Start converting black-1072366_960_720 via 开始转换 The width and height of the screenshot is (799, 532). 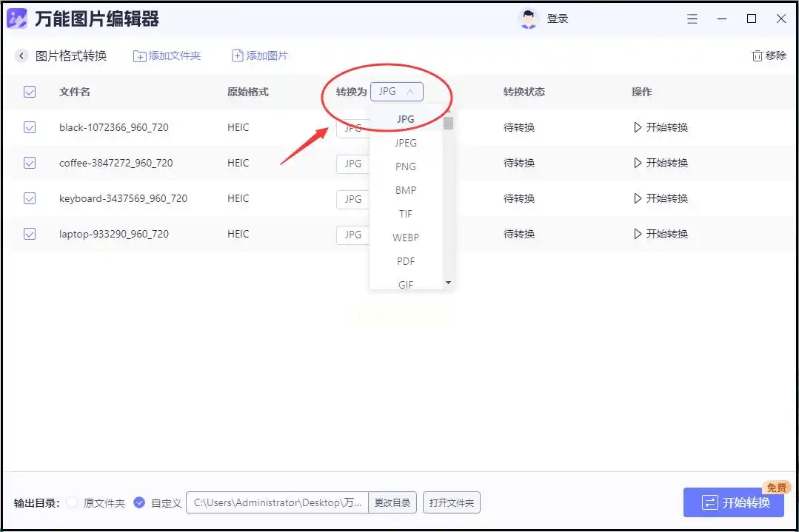click(x=661, y=127)
